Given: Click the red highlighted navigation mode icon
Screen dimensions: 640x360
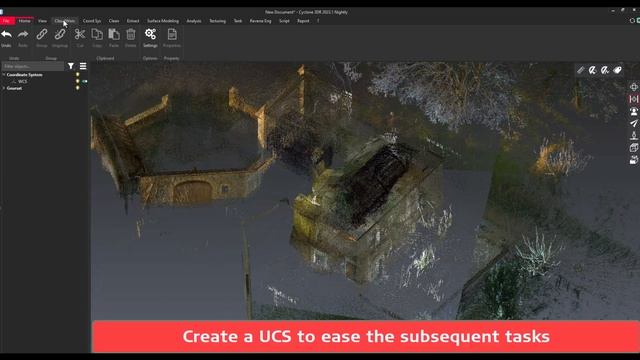Looking at the screenshot, I should (633, 99).
